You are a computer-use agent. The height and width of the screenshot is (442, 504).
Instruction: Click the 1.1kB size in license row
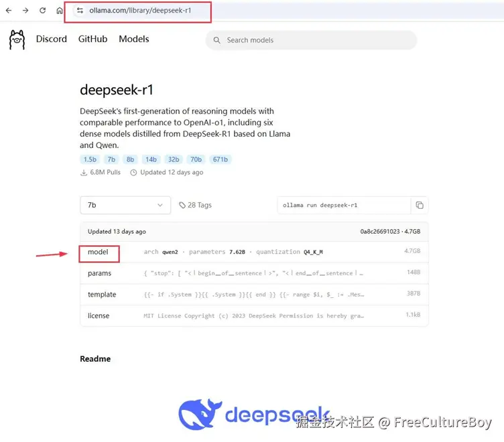pyautogui.click(x=413, y=315)
